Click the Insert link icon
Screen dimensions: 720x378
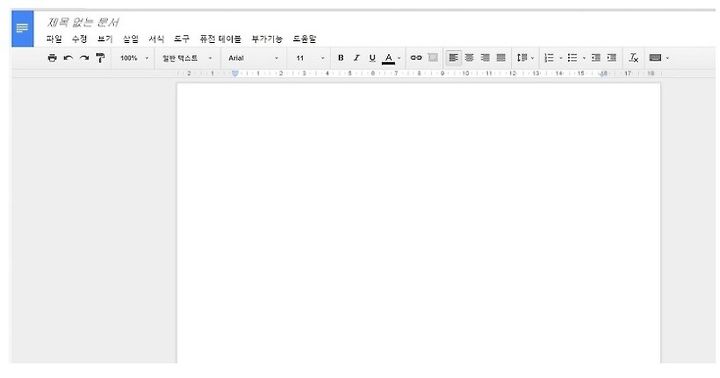pyautogui.click(x=416, y=58)
